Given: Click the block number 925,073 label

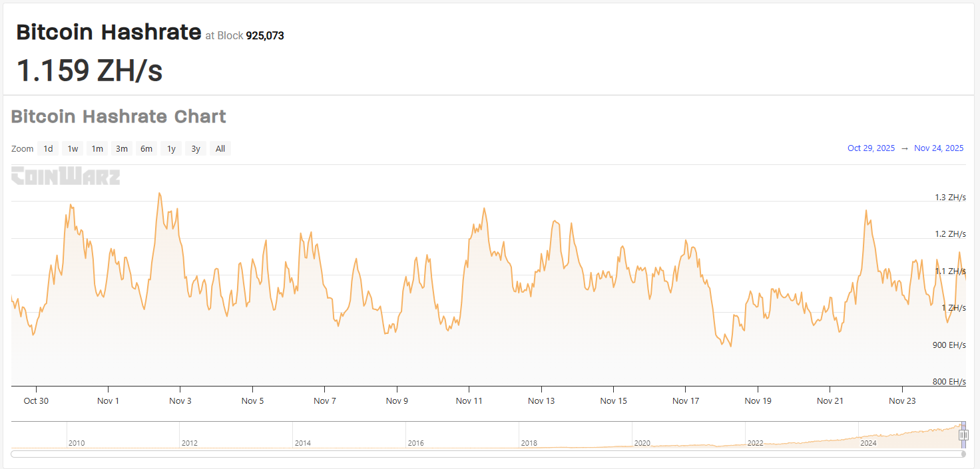Looking at the screenshot, I should [x=266, y=35].
